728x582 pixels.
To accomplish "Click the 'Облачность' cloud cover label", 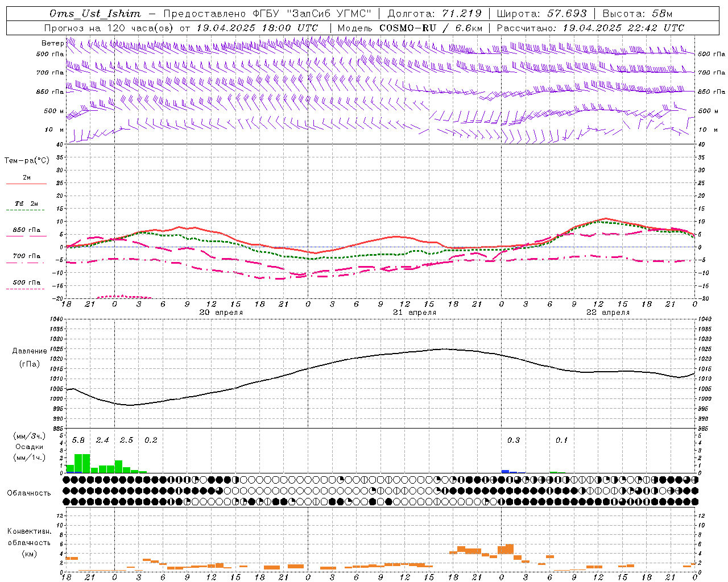I will [29, 493].
